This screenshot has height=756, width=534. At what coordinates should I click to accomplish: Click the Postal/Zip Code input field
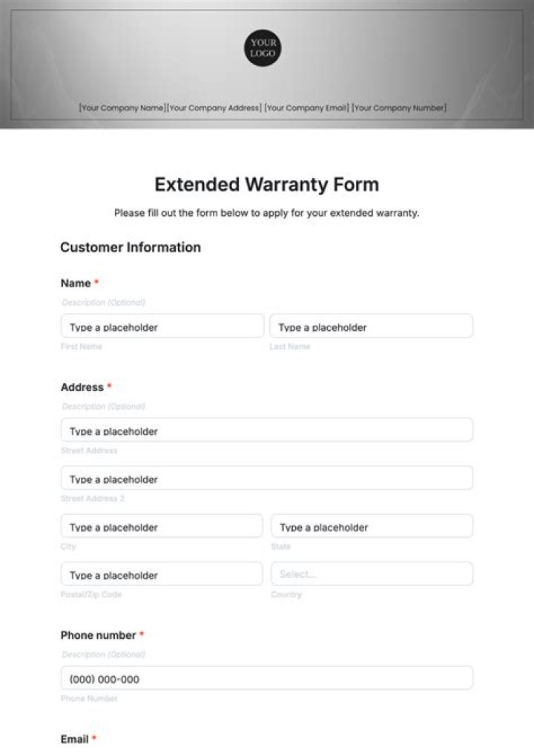pyautogui.click(x=162, y=574)
